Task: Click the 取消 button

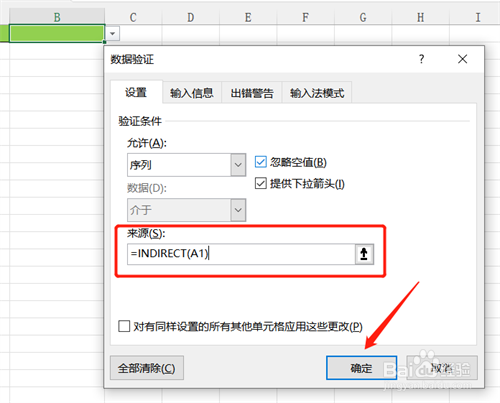Action: pos(442,368)
